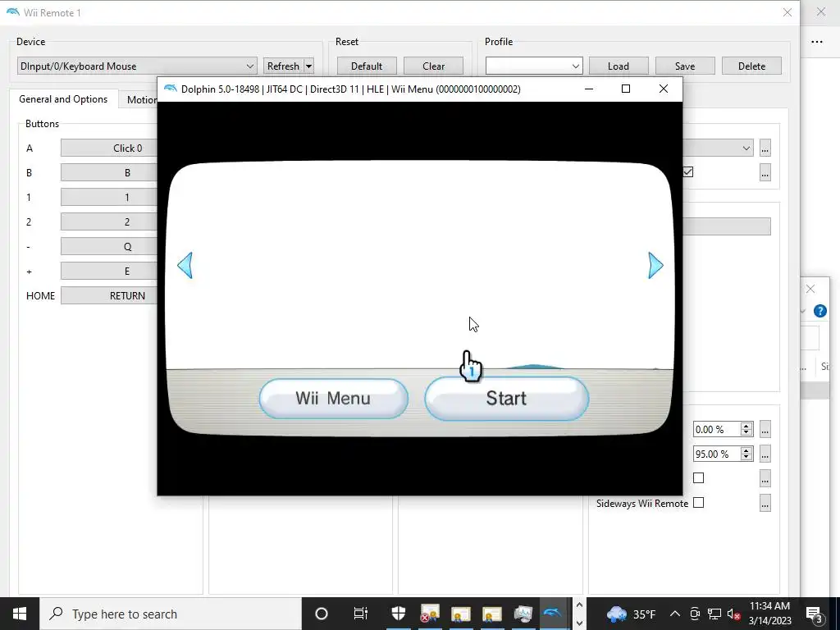840x630 pixels.
Task: Click the 2 button mapping field
Action: [109, 221]
